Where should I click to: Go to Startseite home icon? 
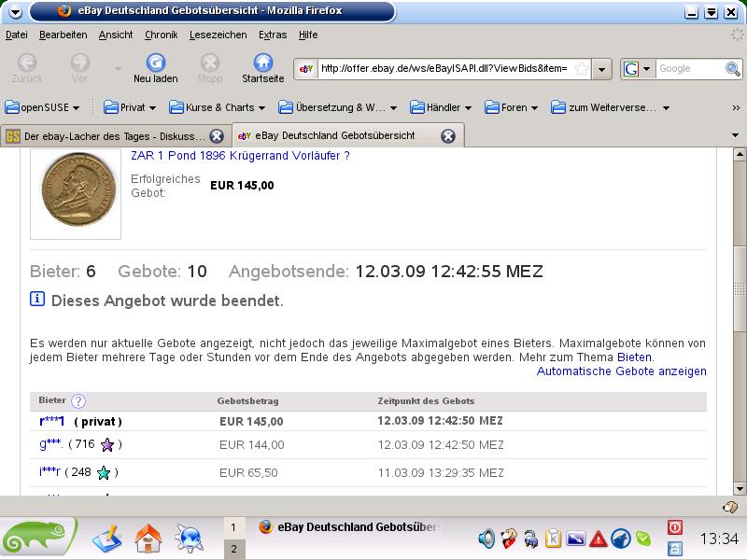tap(262, 63)
